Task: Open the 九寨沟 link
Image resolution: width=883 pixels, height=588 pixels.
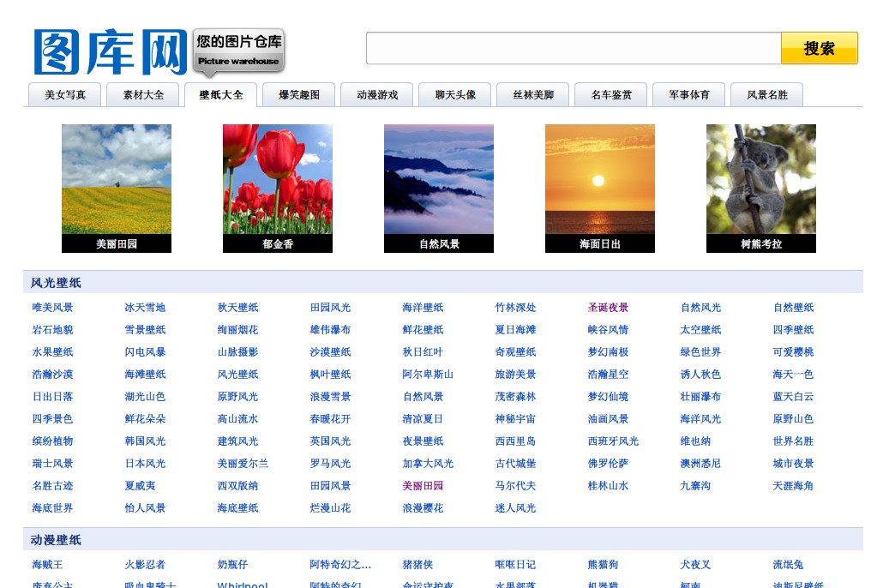Action: click(695, 485)
